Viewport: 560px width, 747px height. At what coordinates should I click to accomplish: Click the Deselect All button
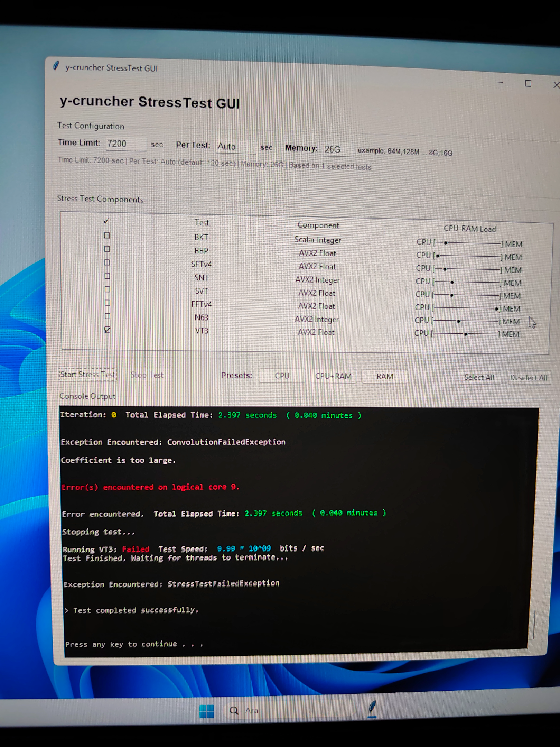(x=529, y=378)
